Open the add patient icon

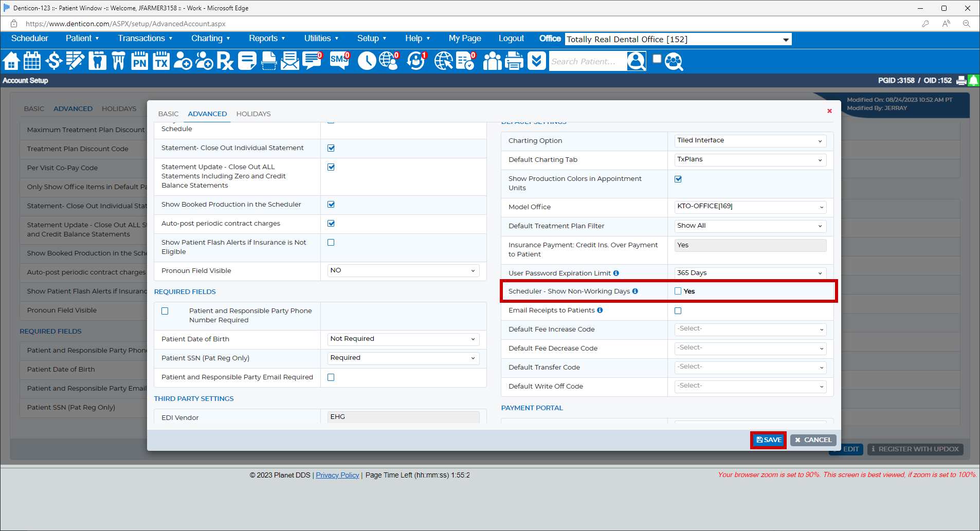183,61
